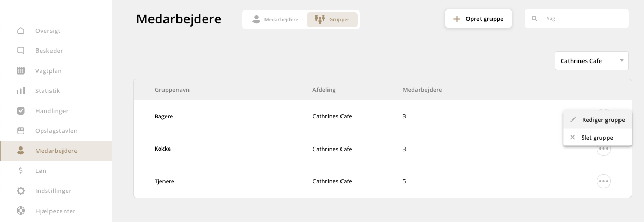The image size is (644, 222).
Task: Open Indstillinger gear icon
Action: (21, 191)
